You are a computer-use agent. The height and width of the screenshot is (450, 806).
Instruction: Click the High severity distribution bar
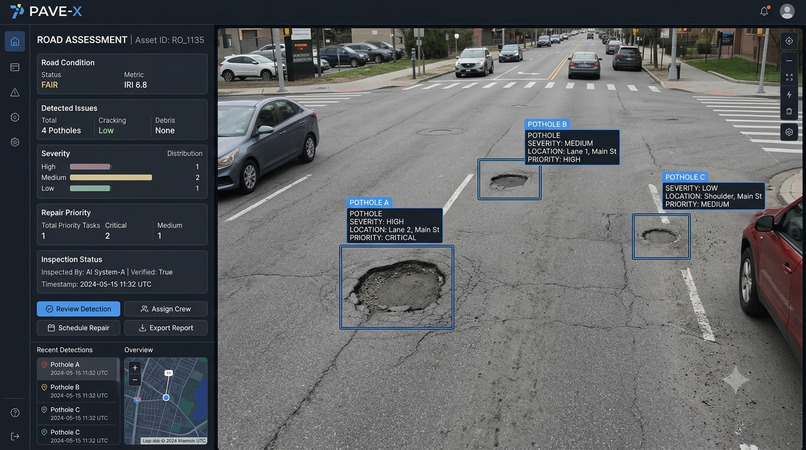pyautogui.click(x=90, y=167)
